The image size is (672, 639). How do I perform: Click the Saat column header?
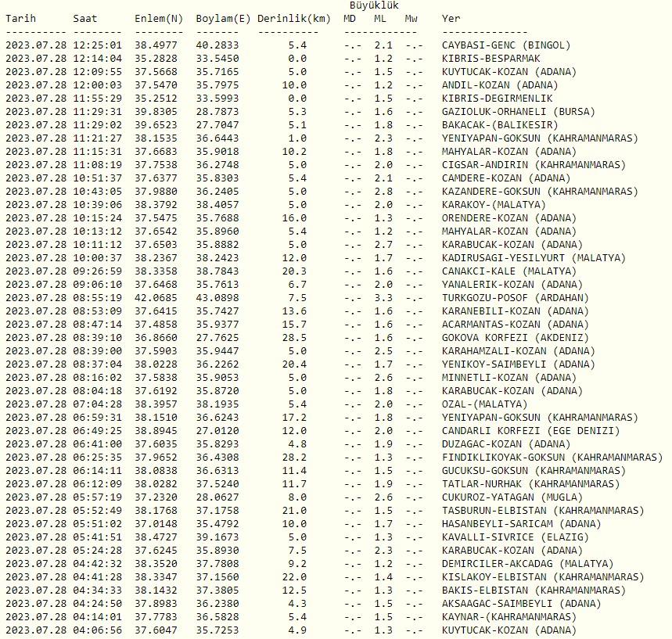click(x=86, y=19)
